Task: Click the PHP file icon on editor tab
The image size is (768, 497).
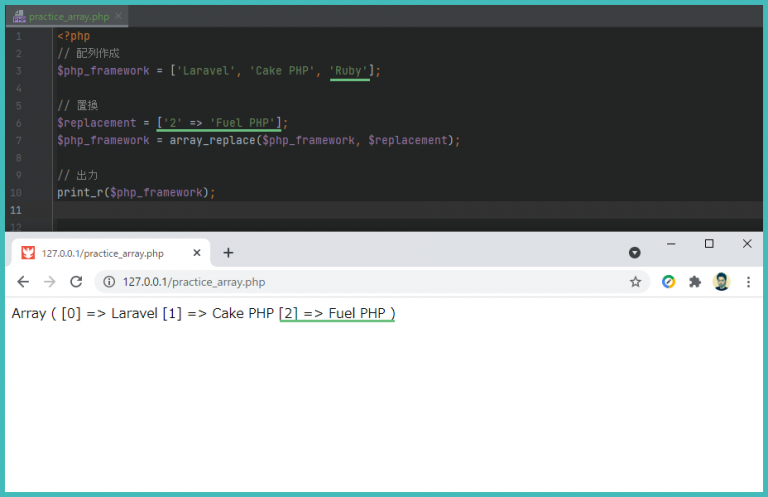Action: (19, 17)
